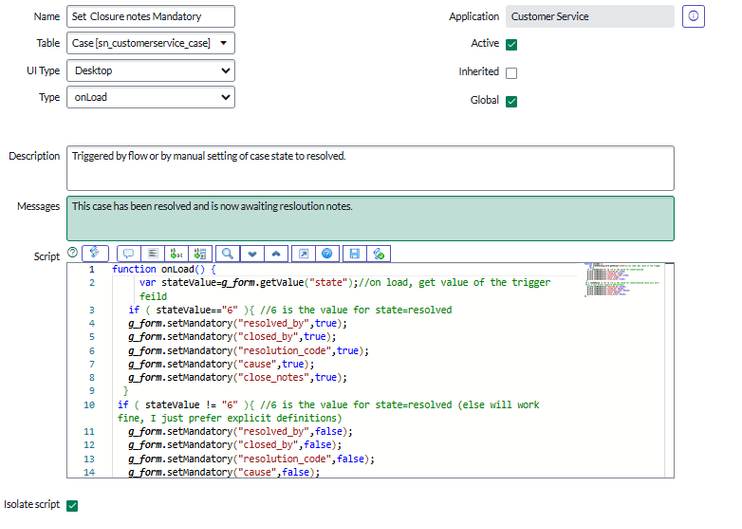
Task: Open the Table dropdown for Case
Action: tap(150, 43)
